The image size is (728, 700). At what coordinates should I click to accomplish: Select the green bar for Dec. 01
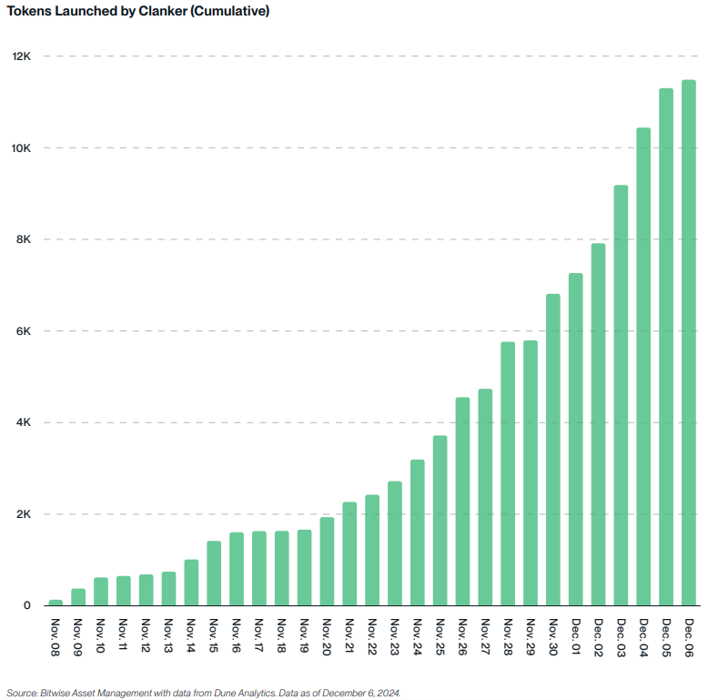576,440
